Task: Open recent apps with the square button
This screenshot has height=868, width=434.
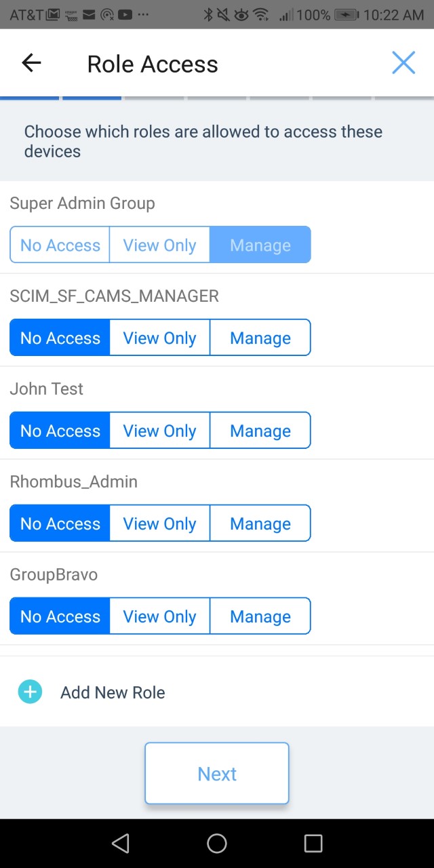Action: click(313, 843)
